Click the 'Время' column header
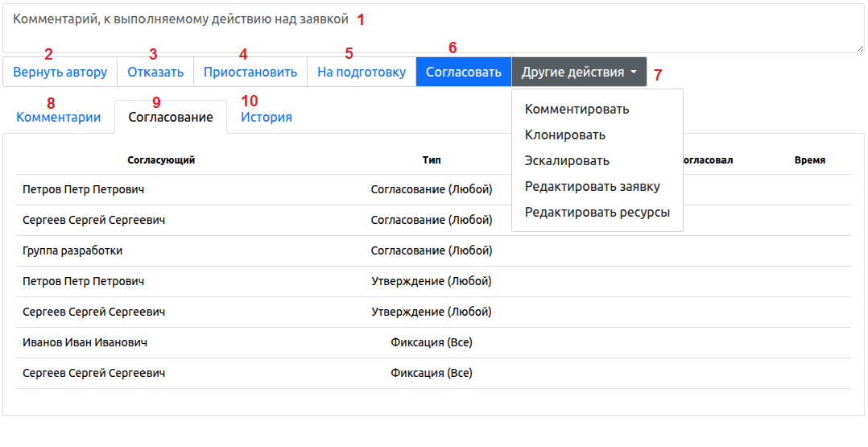This screenshot has width=868, height=447. (809, 160)
